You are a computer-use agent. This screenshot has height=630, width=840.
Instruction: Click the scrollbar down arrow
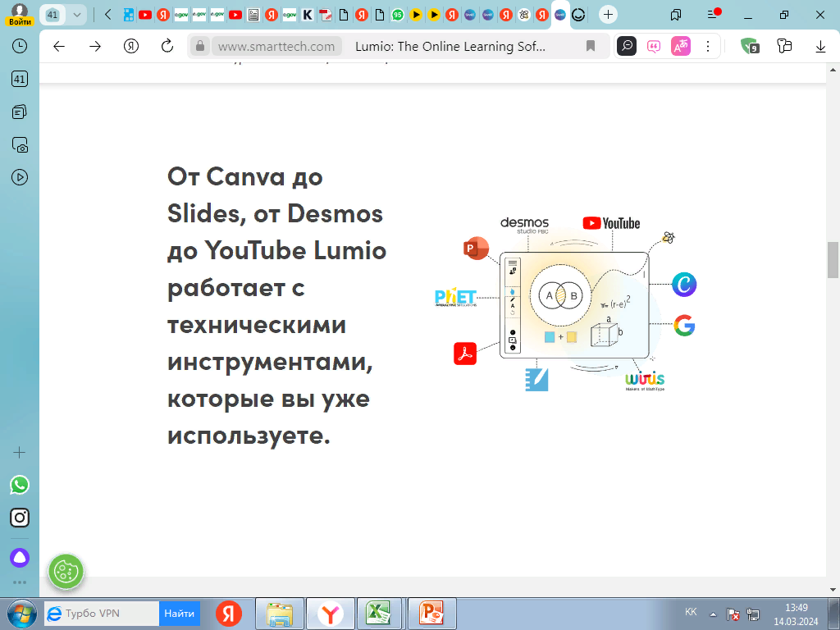(x=833, y=590)
